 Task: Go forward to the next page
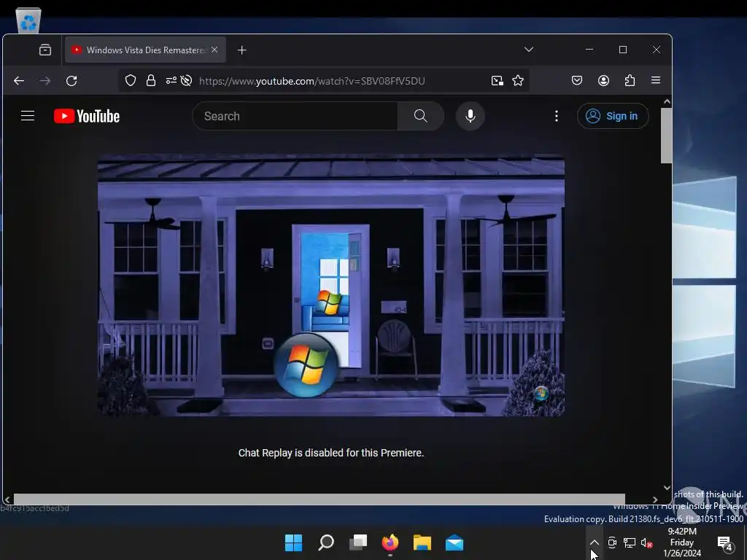pos(45,81)
